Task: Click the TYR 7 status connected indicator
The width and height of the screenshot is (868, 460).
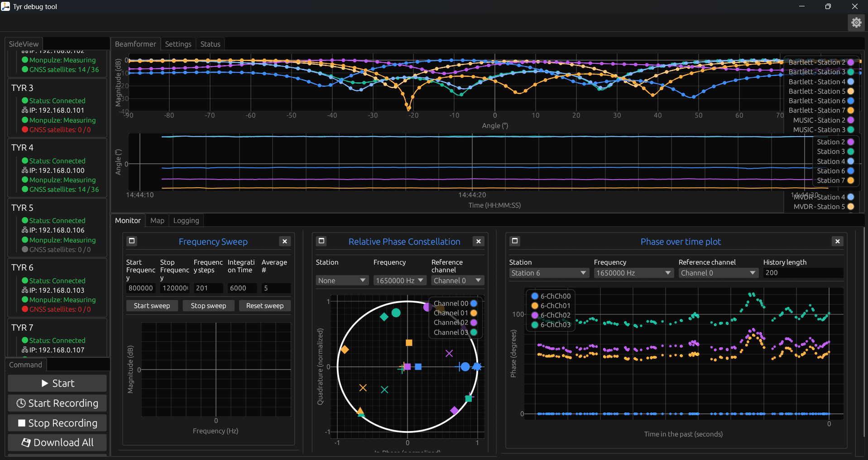Action: (25, 340)
